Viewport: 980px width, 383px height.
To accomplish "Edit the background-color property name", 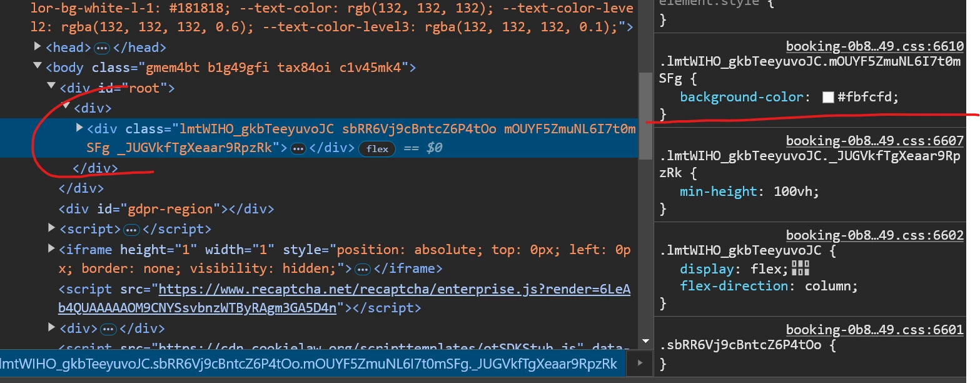I will tap(741, 97).
